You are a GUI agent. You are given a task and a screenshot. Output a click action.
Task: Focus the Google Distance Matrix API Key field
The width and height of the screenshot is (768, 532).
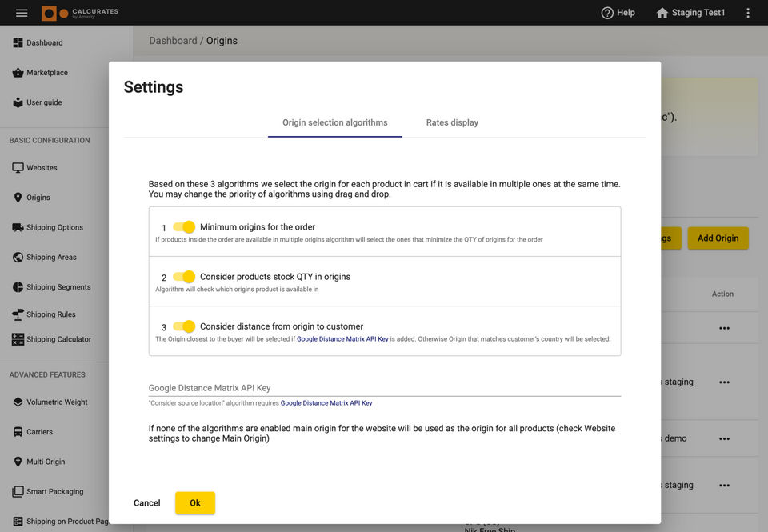(385, 388)
